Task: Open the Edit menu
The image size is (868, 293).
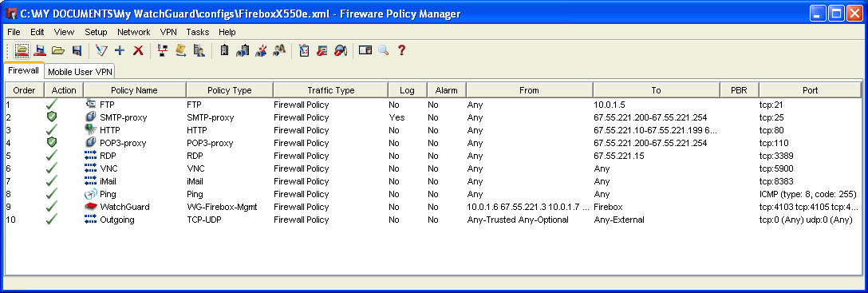Action: pos(37,32)
